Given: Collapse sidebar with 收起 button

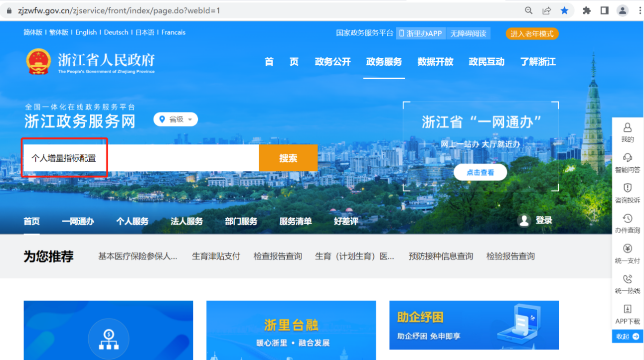Looking at the screenshot, I should tap(628, 337).
